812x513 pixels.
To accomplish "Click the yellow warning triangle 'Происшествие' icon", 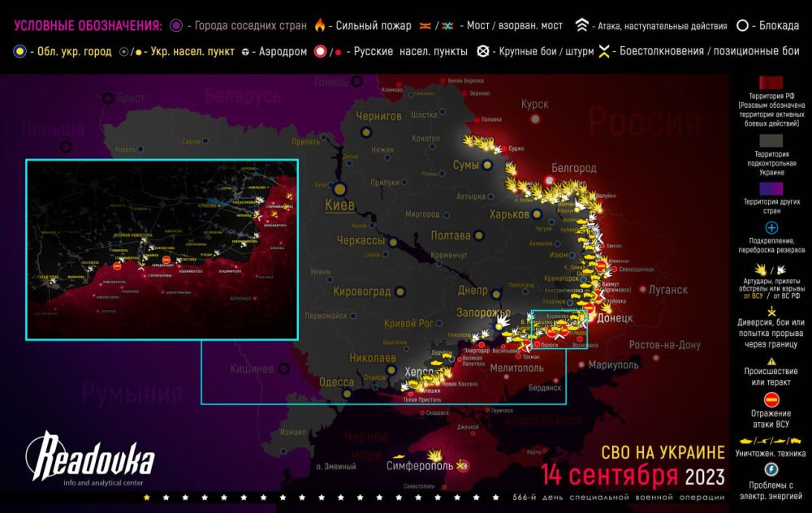I will [771, 360].
